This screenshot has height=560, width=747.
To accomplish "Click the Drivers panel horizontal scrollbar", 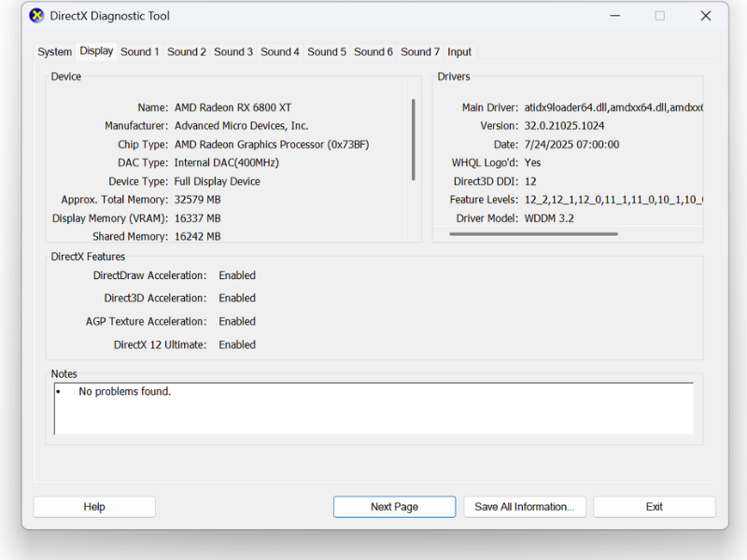I will pyautogui.click(x=533, y=234).
